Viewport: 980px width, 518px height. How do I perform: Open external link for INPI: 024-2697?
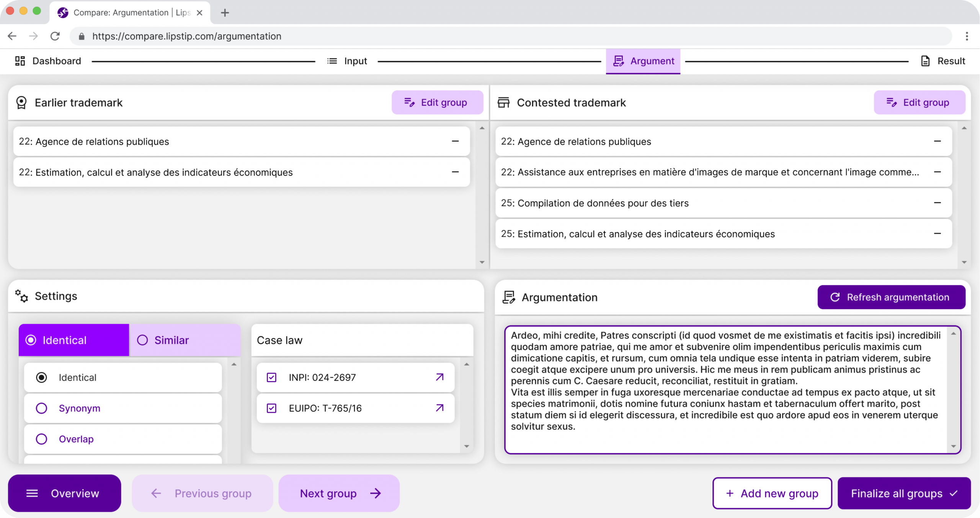click(439, 377)
